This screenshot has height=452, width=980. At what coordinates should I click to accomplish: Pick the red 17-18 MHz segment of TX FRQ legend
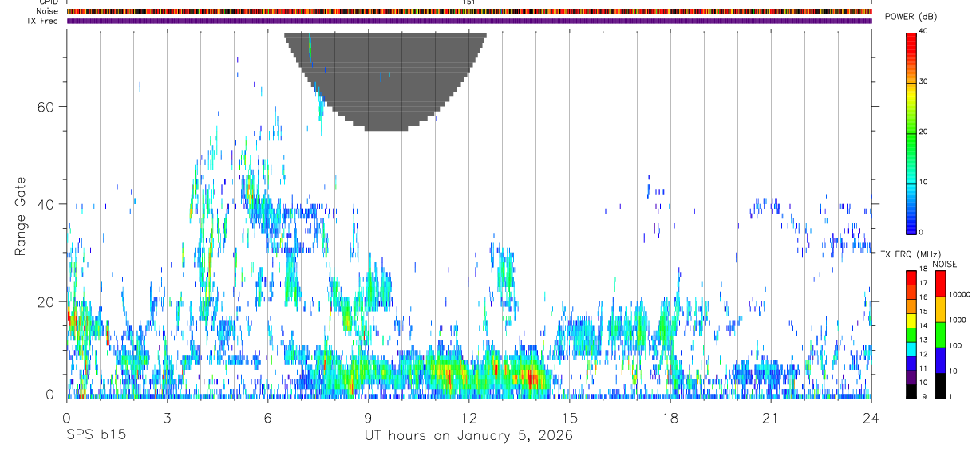[x=911, y=277]
